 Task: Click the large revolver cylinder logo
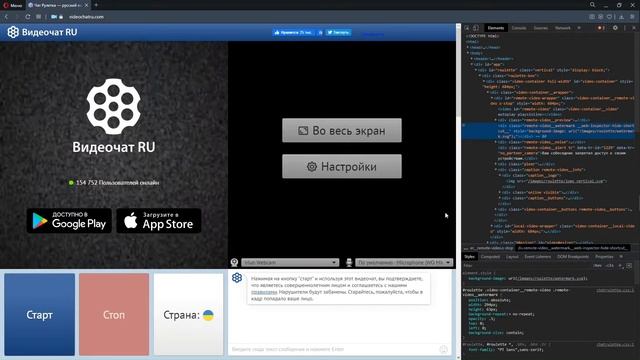point(113,107)
